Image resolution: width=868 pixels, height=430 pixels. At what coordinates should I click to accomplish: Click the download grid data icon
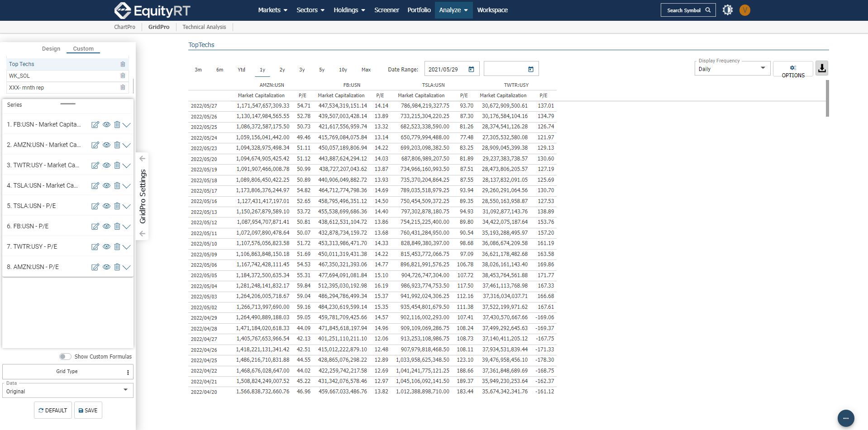(x=821, y=68)
